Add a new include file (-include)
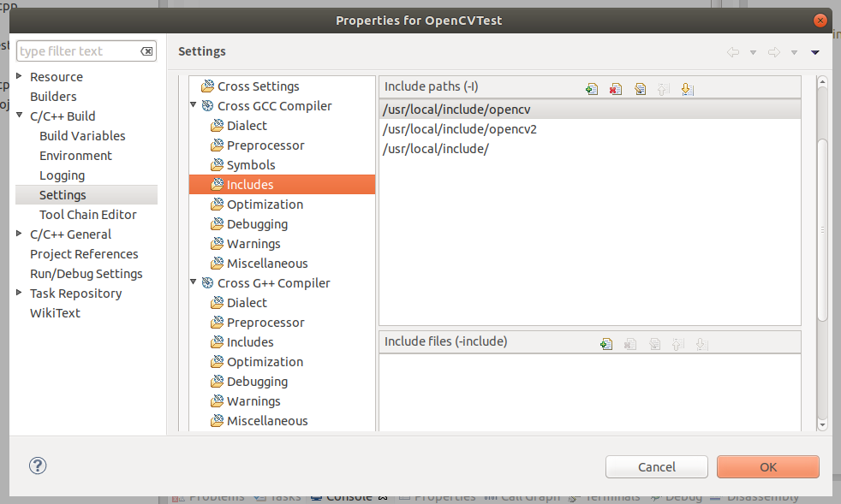 606,344
